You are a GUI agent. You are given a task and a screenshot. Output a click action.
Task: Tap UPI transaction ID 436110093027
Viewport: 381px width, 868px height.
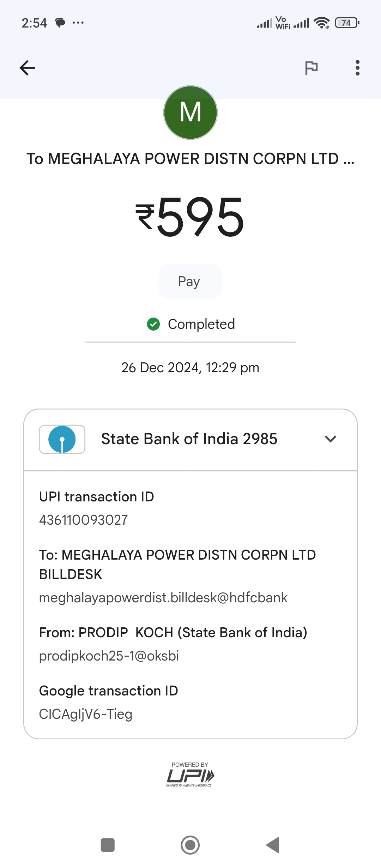point(84,520)
